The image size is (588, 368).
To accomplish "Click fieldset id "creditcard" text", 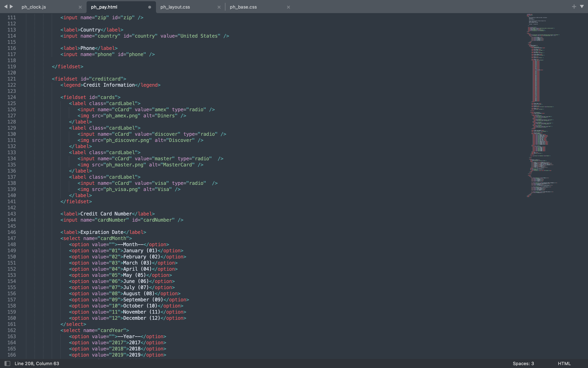I will pos(106,79).
